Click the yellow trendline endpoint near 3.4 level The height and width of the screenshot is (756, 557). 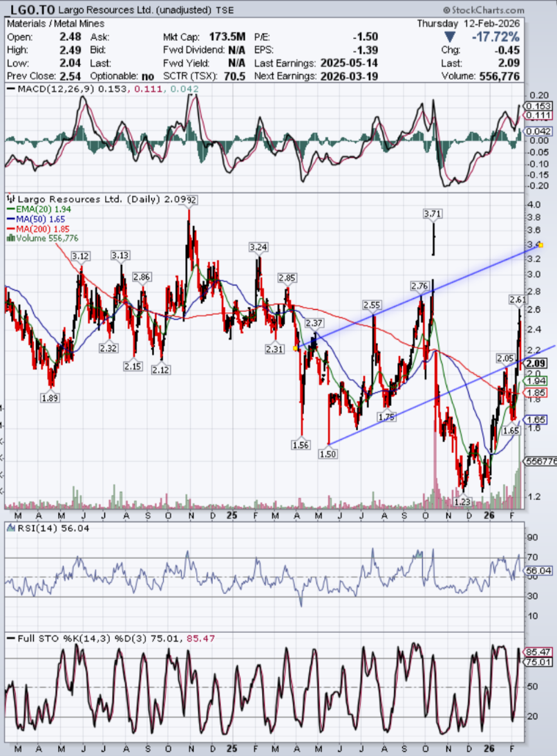tap(540, 245)
